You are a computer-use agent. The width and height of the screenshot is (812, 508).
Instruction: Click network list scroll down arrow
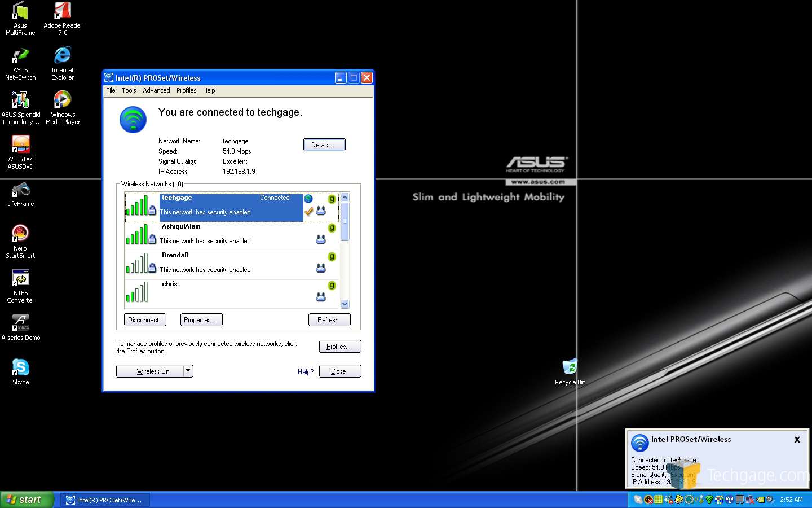(345, 304)
